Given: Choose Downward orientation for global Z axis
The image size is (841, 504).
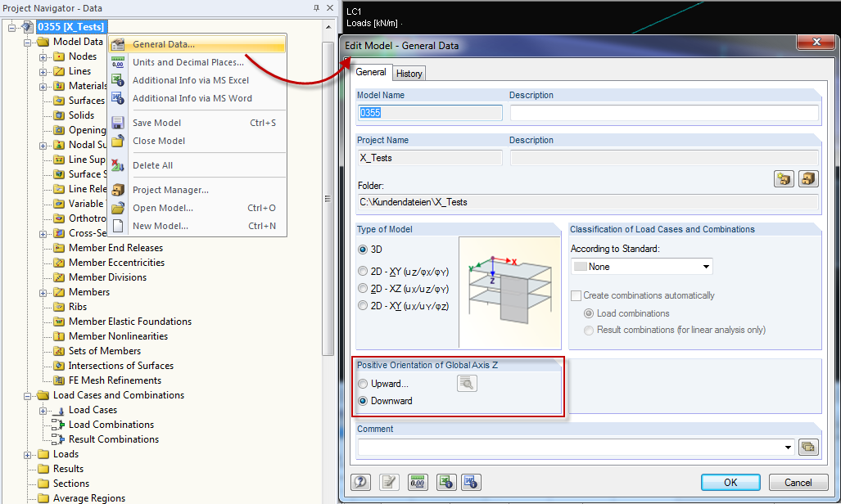Looking at the screenshot, I should [363, 401].
